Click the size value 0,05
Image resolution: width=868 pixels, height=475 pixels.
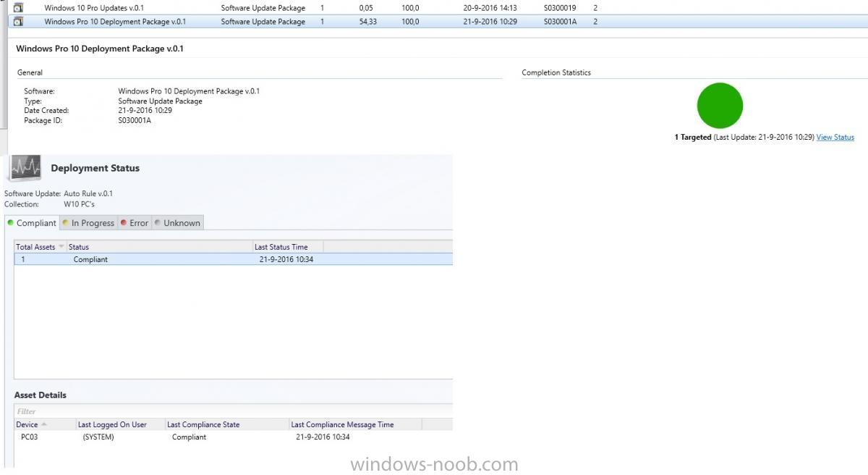pyautogui.click(x=366, y=8)
